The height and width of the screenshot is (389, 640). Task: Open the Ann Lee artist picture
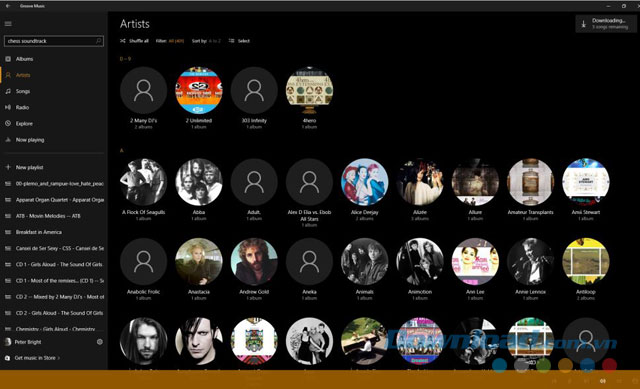click(475, 262)
